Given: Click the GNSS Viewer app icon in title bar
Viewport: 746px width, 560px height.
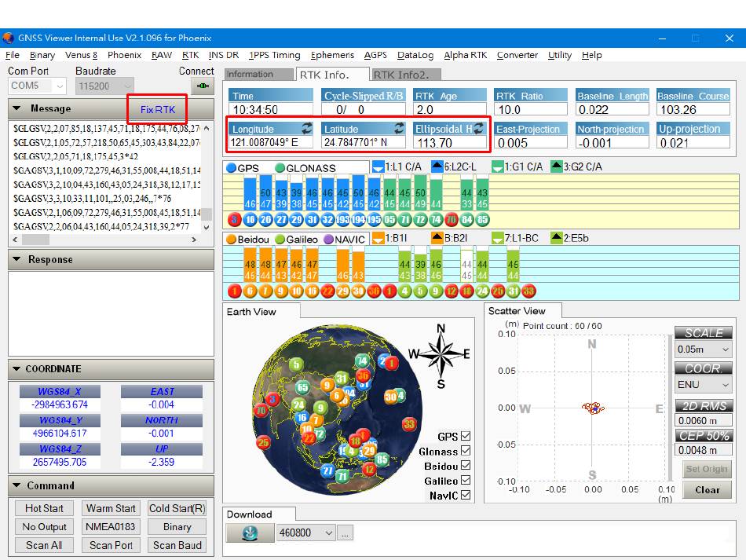Looking at the screenshot, I should click(8, 38).
